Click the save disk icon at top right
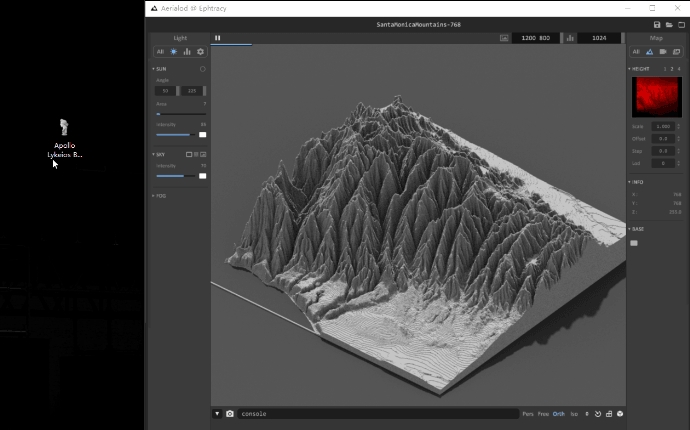The height and width of the screenshot is (430, 690). (x=657, y=24)
